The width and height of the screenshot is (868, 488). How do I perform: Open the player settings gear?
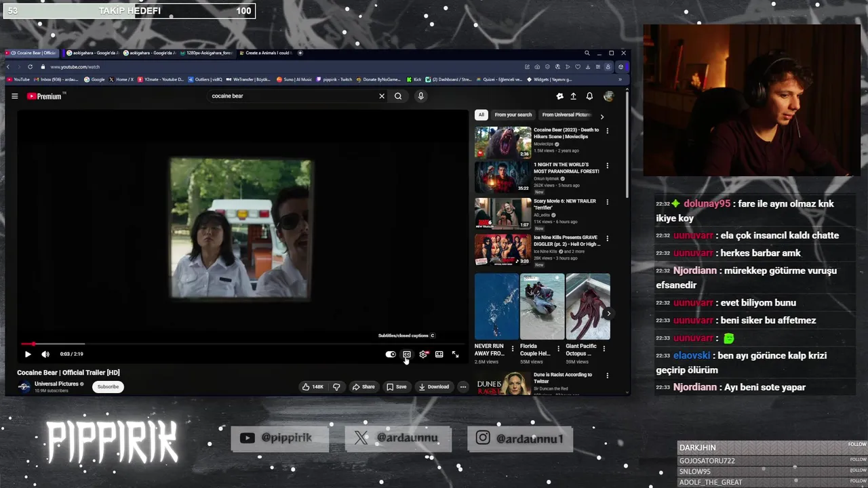point(423,354)
